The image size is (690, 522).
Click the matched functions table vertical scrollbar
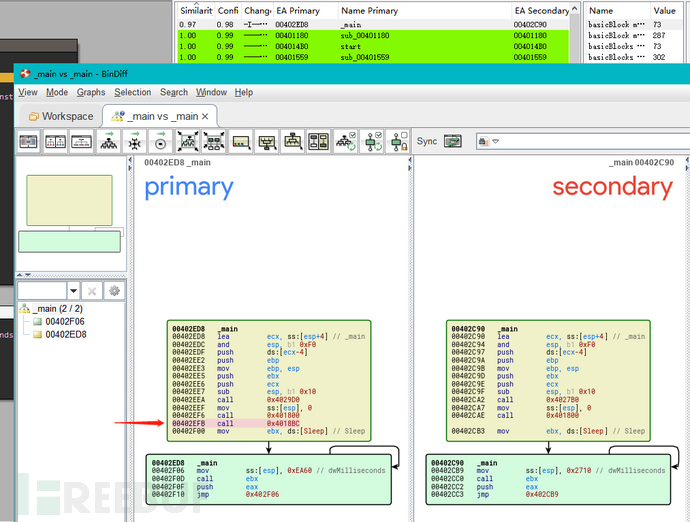click(574, 35)
